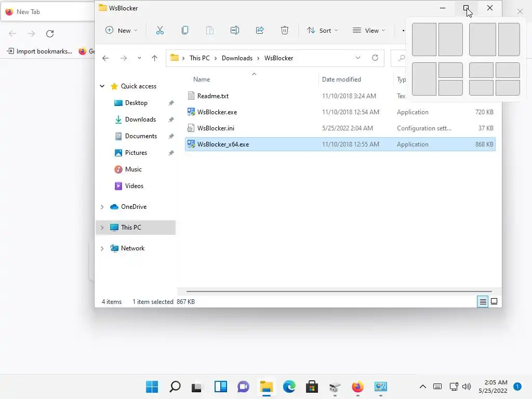Click the Rename icon in toolbar

coord(235,30)
